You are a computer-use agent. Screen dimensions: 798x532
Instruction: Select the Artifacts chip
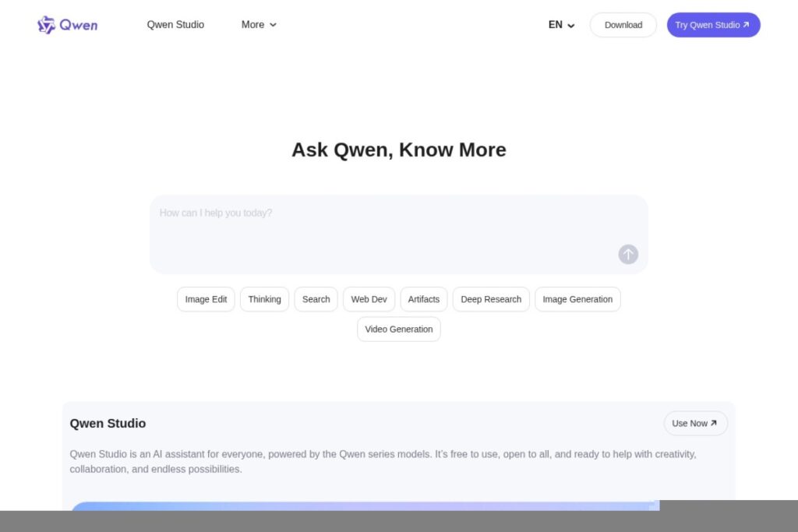423,299
